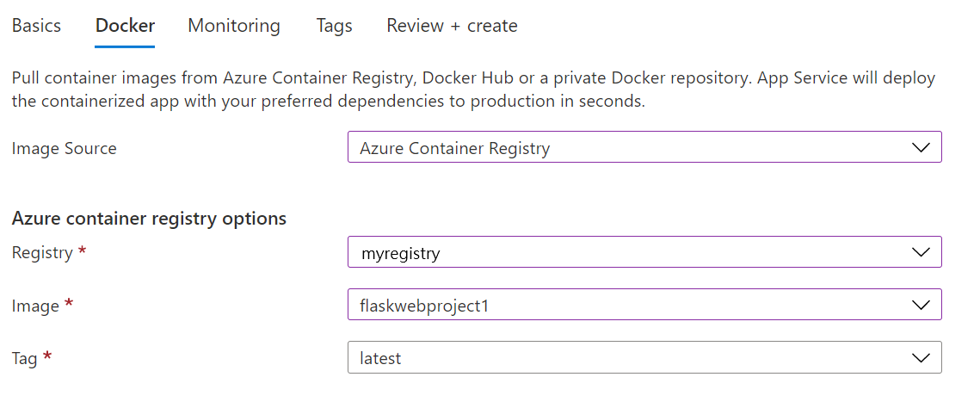This screenshot has height=408, width=980.
Task: Switch to the Basics tab
Action: [36, 26]
